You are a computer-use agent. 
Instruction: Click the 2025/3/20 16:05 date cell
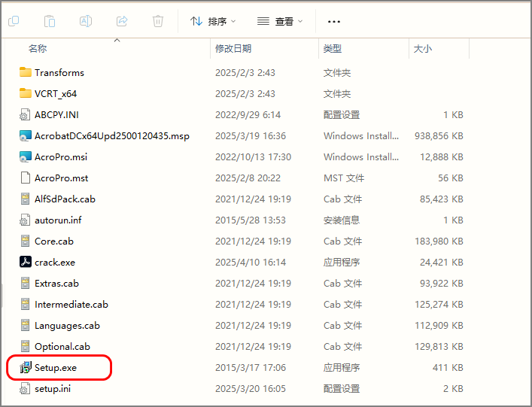(251, 389)
